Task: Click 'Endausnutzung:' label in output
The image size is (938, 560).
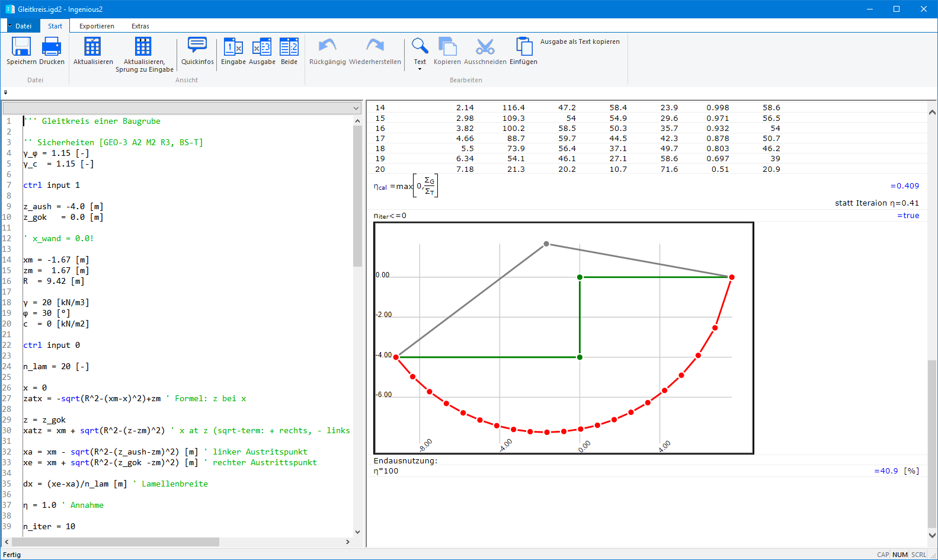Action: 405,460
